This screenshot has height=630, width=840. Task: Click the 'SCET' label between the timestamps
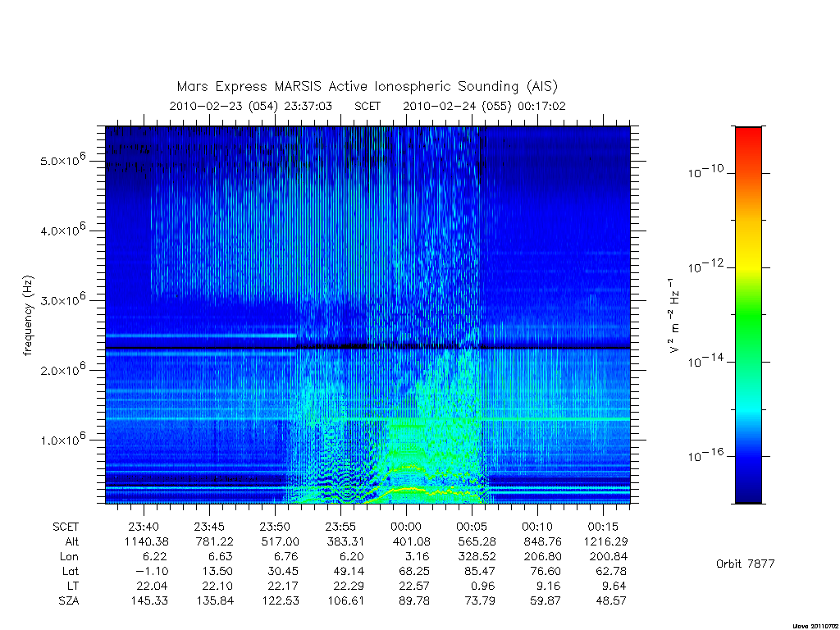[367, 106]
